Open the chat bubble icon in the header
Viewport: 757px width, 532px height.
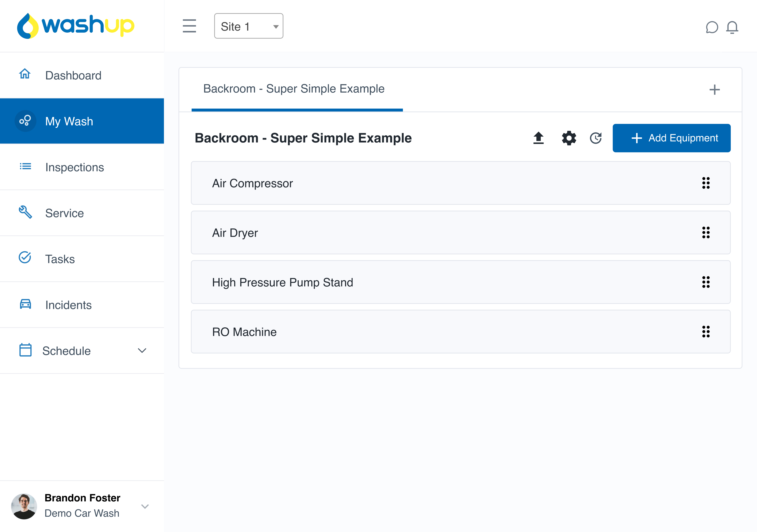[712, 27]
